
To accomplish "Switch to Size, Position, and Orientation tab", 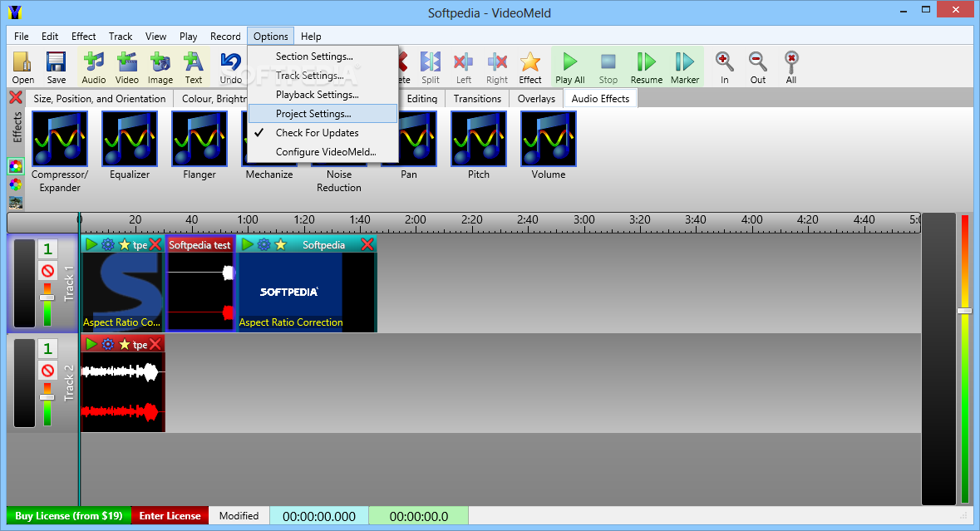I will click(100, 98).
